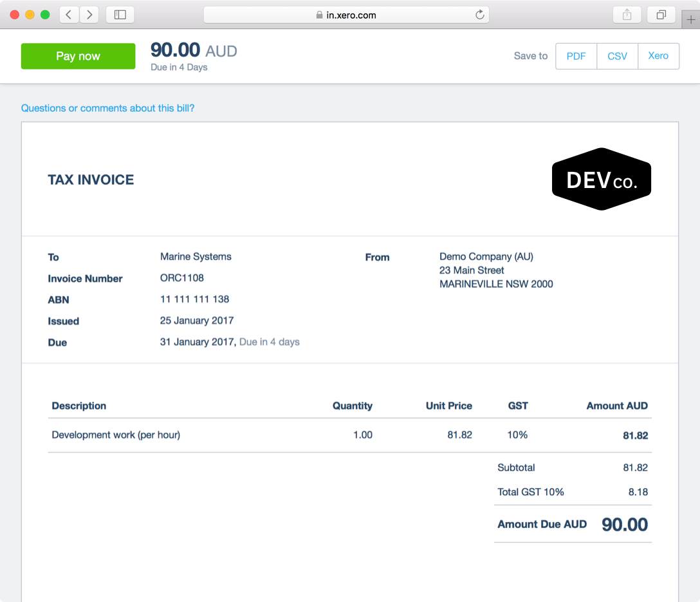Navigate back with the browser back arrow
This screenshot has width=700, height=602.
tap(68, 14)
